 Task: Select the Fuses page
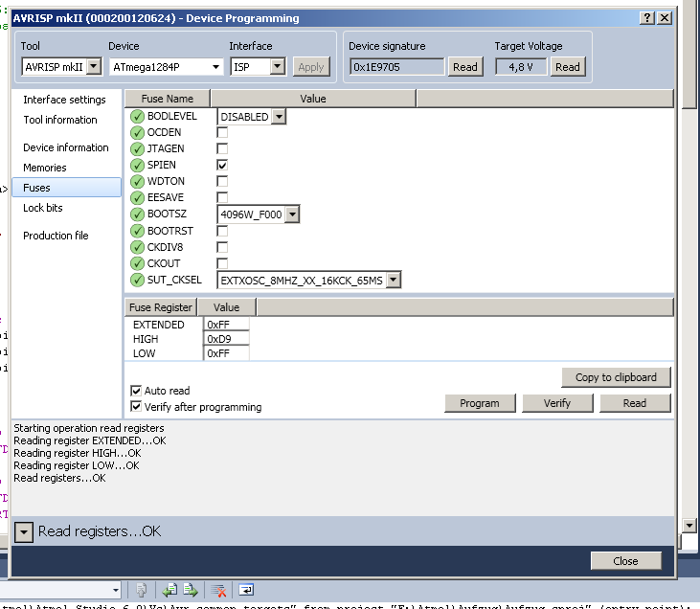[x=66, y=188]
